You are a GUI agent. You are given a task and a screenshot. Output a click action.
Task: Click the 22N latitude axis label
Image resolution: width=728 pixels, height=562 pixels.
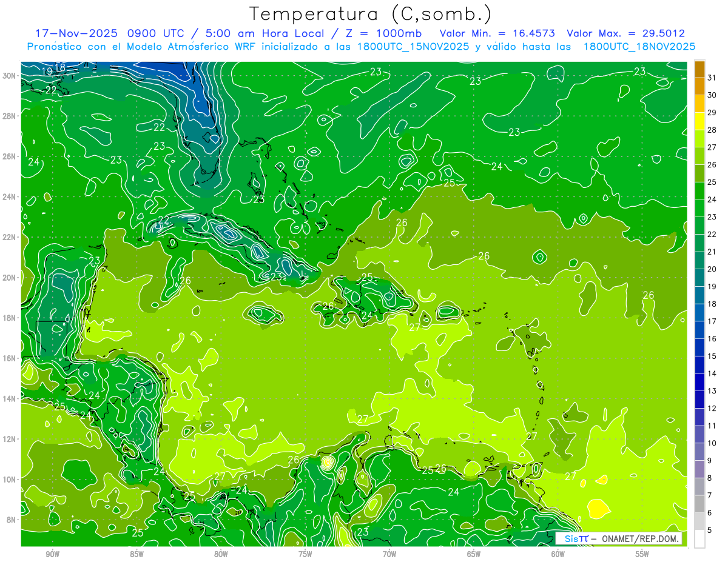[9, 237]
